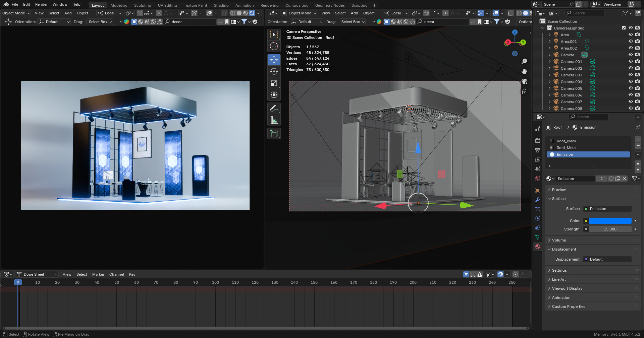Open the Object properties tab
Screen dimensions: 644x338
click(x=538, y=190)
